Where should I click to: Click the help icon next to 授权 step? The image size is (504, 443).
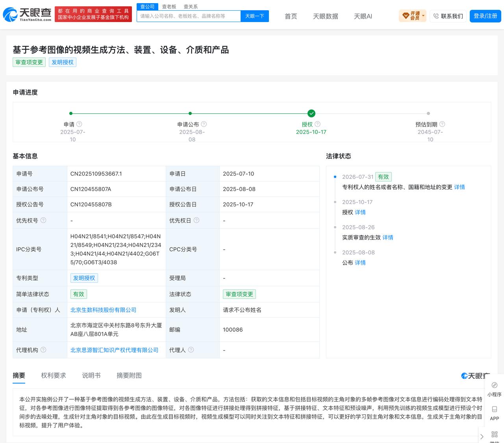click(317, 124)
